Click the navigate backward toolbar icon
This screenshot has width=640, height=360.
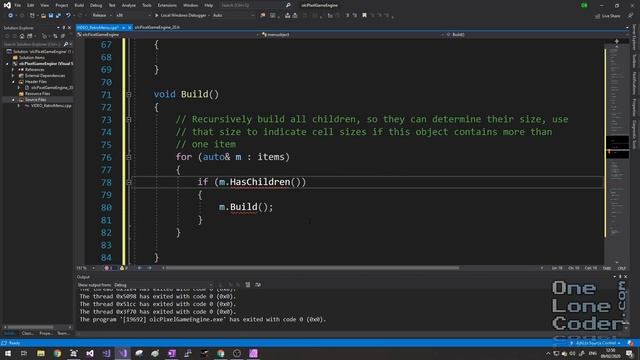pyautogui.click(x=10, y=16)
